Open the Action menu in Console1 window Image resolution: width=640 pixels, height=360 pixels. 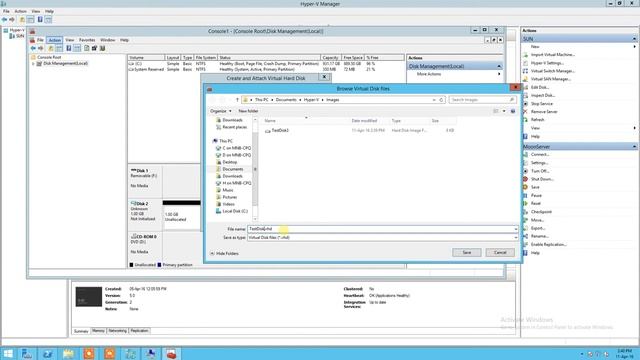54,40
